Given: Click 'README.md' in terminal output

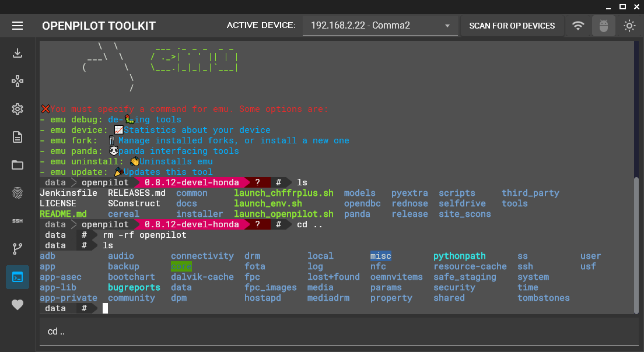Looking at the screenshot, I should click(63, 214).
